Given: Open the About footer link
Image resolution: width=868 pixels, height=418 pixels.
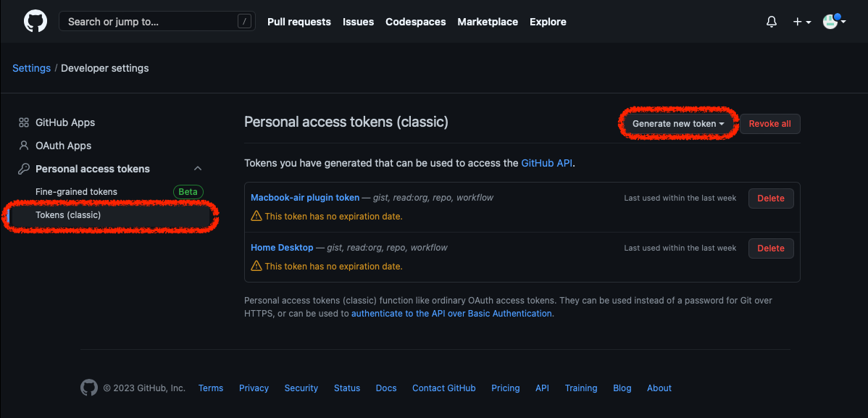Looking at the screenshot, I should [x=659, y=388].
